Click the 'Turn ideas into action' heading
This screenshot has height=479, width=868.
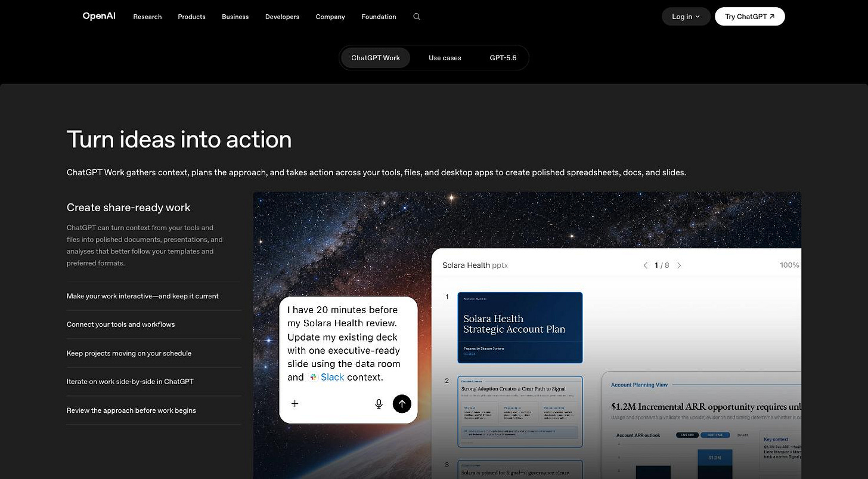coord(179,140)
